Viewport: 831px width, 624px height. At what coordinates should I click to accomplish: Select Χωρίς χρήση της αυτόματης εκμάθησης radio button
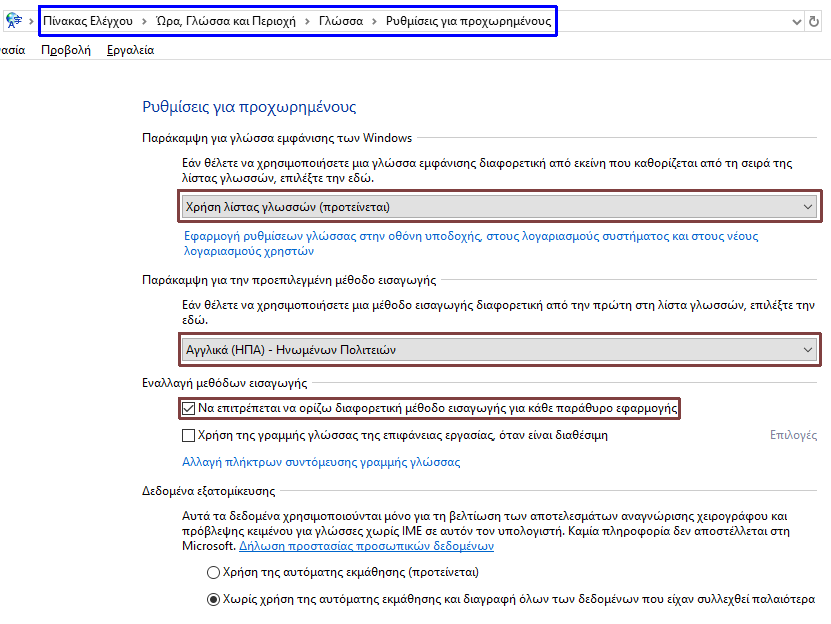coord(213,600)
